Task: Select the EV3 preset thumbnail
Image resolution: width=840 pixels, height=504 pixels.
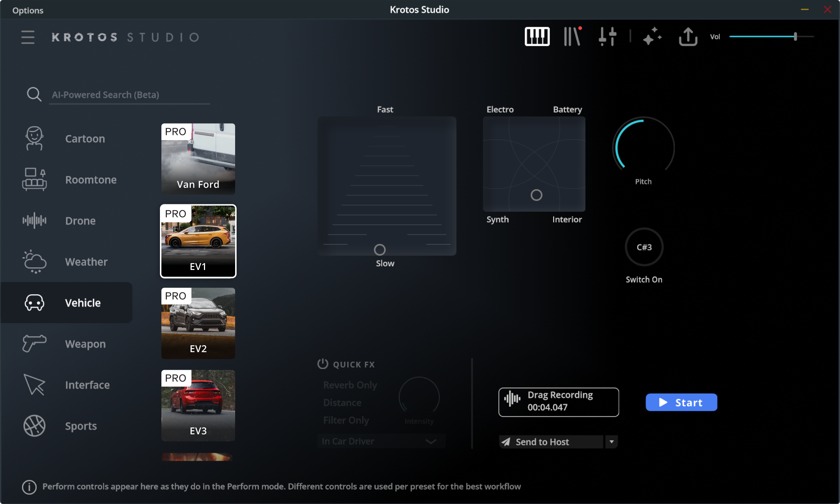Action: tap(198, 405)
